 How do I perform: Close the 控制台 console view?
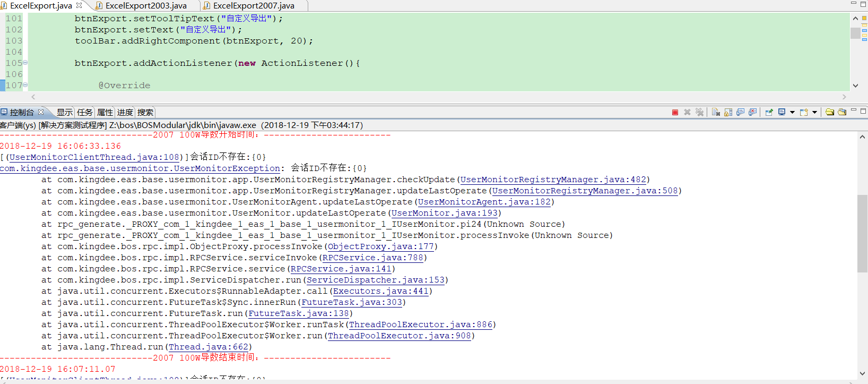[41, 112]
